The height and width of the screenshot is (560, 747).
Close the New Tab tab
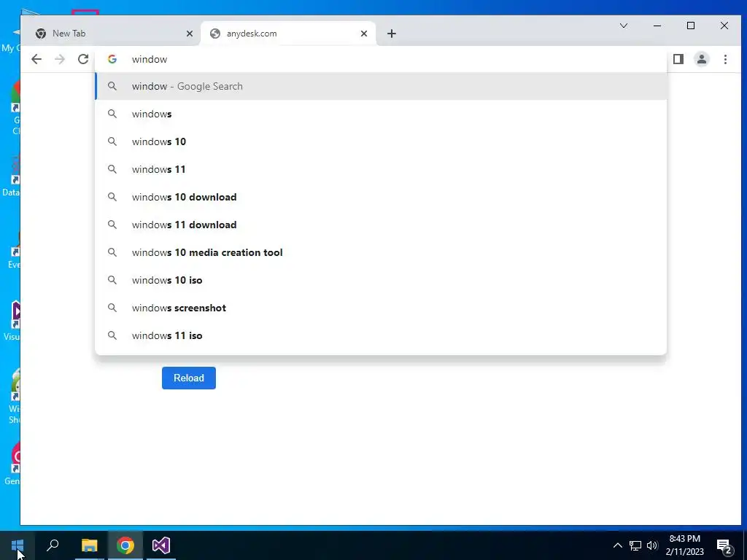point(190,34)
